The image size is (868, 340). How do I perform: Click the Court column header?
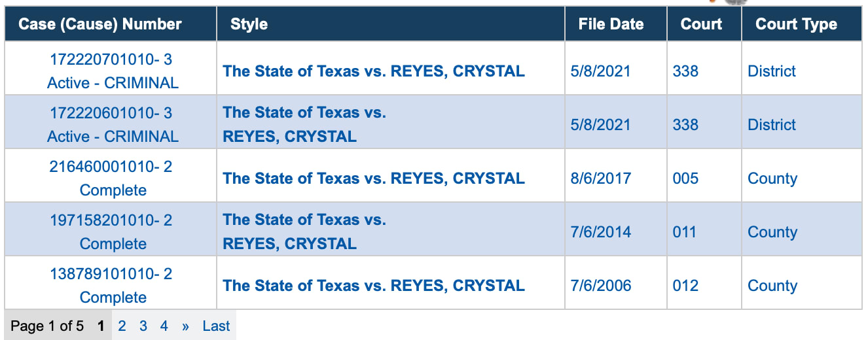pyautogui.click(x=701, y=24)
